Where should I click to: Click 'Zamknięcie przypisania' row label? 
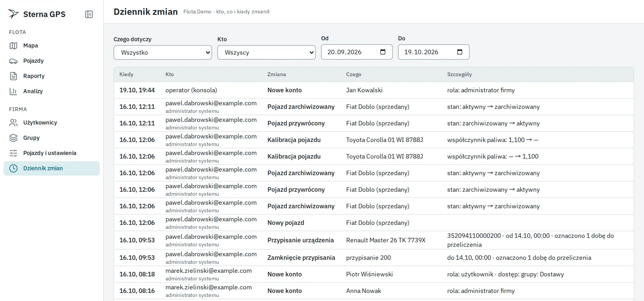pyautogui.click(x=301, y=258)
